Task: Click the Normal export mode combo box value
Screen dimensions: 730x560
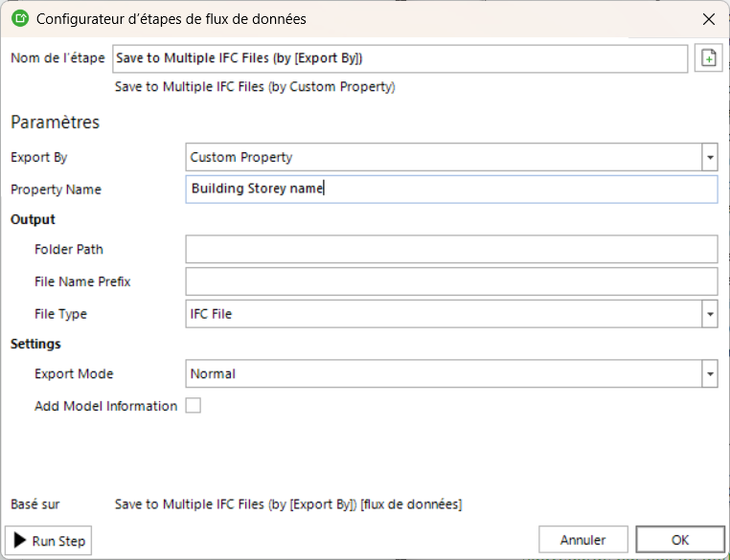Action: click(443, 374)
